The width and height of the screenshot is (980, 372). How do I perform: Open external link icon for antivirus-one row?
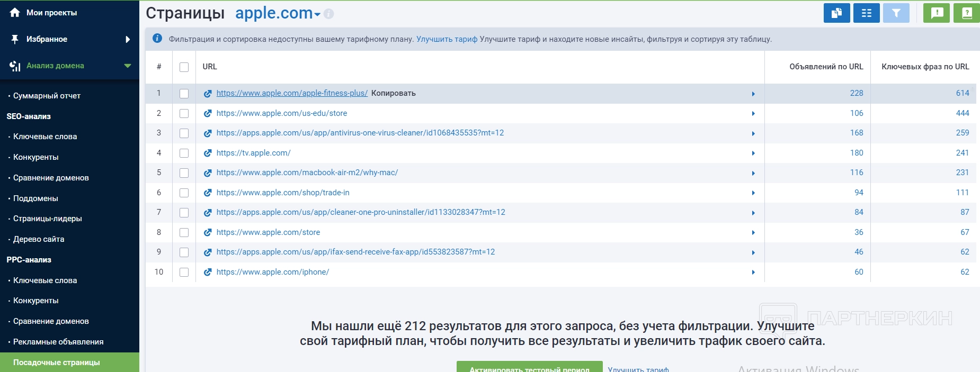pos(208,133)
